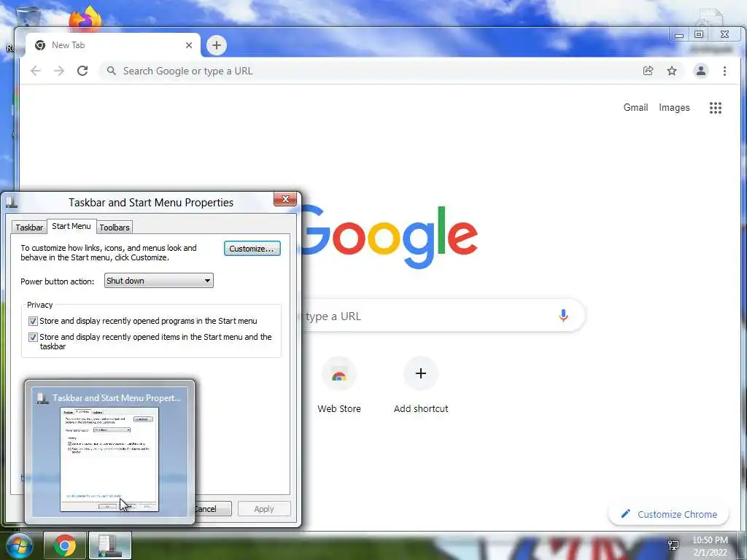The width and height of the screenshot is (747, 560).
Task: Reload the page in Chrome
Action: (x=82, y=71)
